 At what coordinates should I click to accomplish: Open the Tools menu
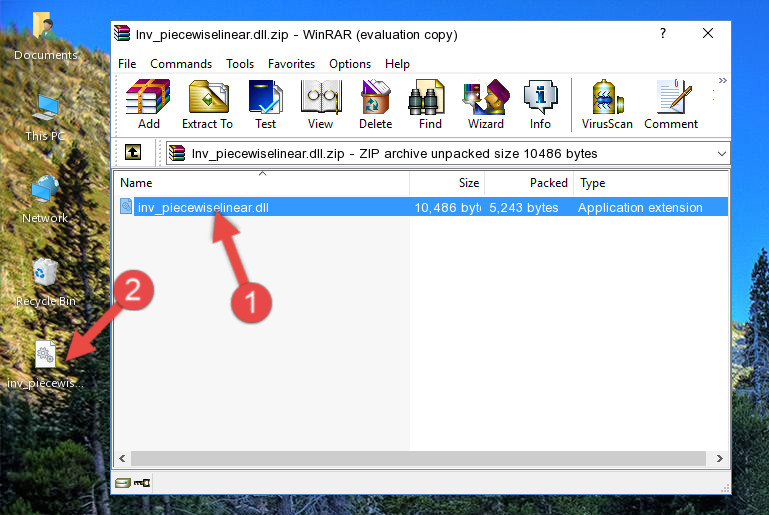(240, 64)
